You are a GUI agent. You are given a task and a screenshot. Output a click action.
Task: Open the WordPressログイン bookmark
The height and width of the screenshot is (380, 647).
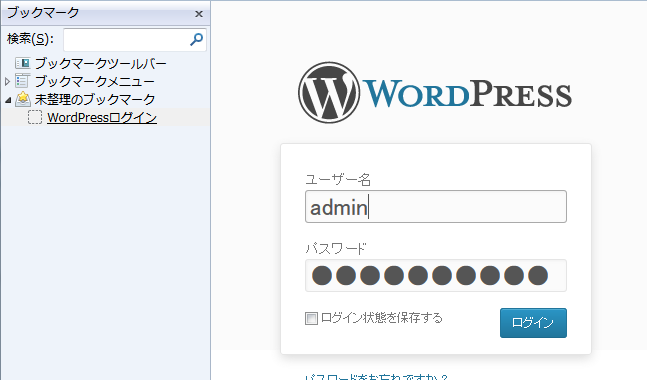coord(102,118)
